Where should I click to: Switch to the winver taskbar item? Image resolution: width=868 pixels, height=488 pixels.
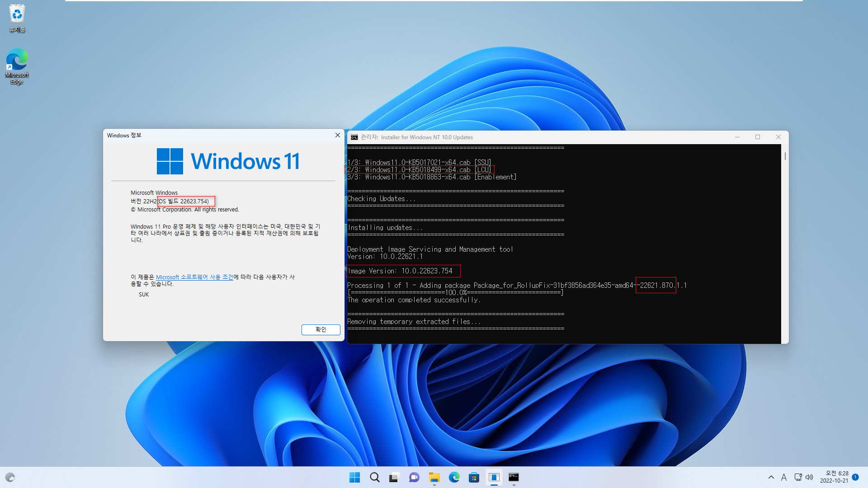[x=494, y=477]
